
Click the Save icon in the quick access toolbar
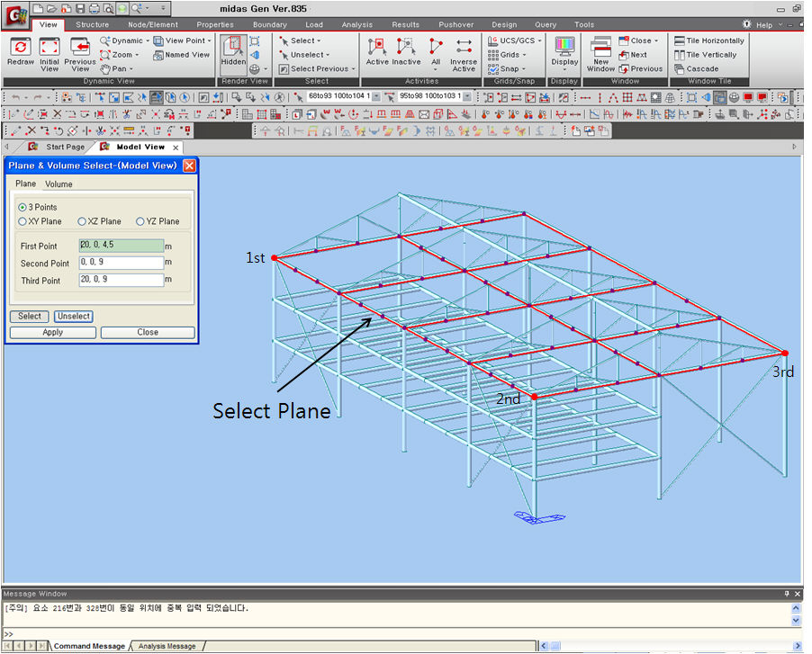coord(80,9)
